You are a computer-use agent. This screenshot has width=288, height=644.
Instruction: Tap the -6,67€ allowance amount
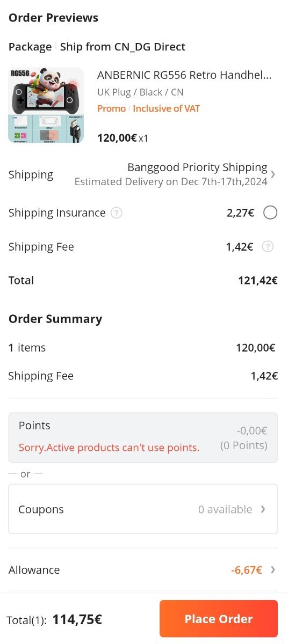(247, 570)
